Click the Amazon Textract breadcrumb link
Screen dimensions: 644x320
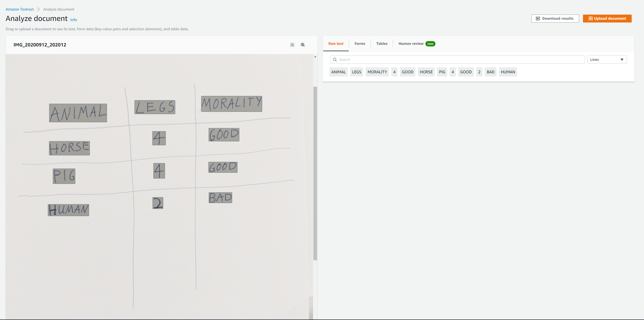tap(20, 9)
